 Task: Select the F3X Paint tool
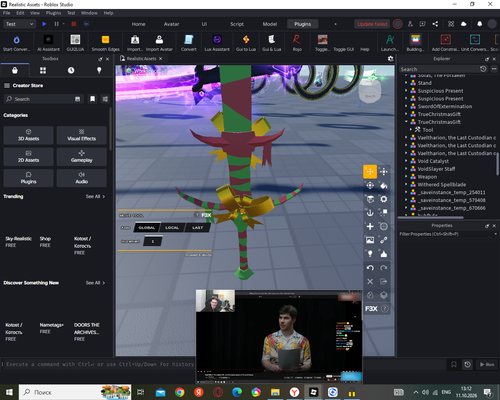click(x=384, y=185)
